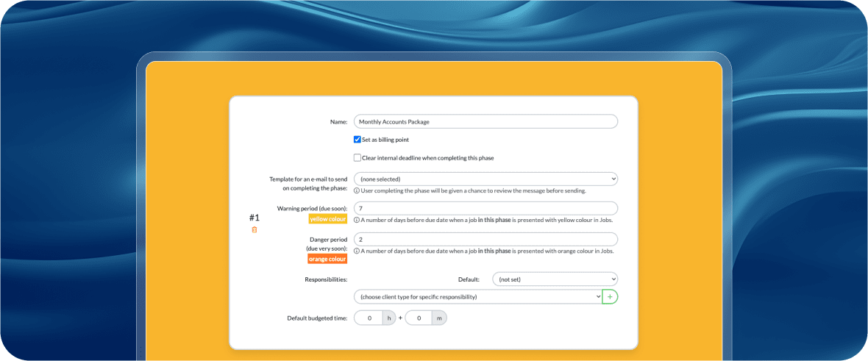This screenshot has height=361, width=868.
Task: Uncheck the 'Set as billing point' checkbox
Action: 357,140
